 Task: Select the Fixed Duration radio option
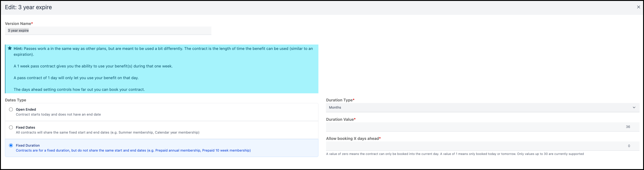pyautogui.click(x=11, y=145)
